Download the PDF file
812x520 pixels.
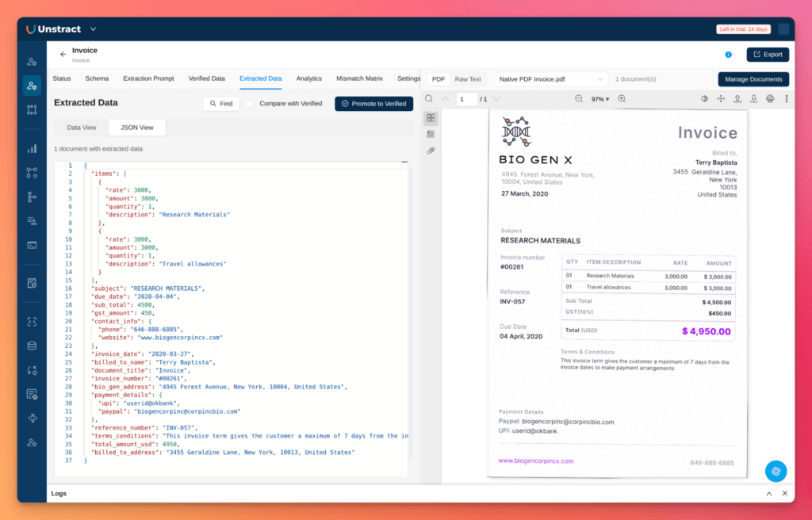(754, 99)
